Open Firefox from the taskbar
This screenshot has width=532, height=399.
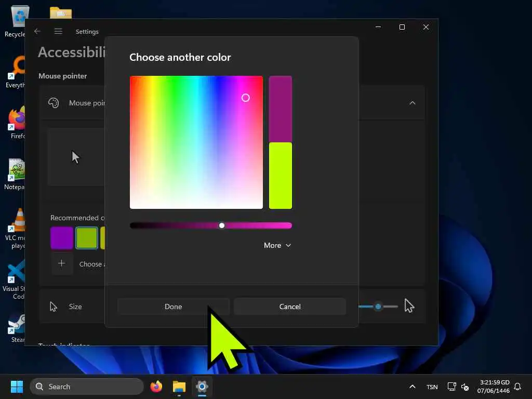pos(156,387)
